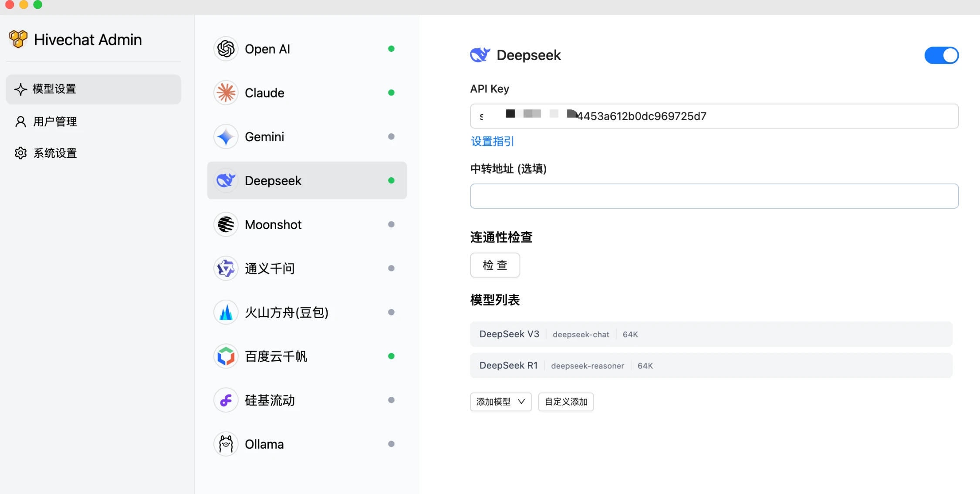Click the Hivechat Admin logo icon
This screenshot has height=494, width=980.
point(18,39)
